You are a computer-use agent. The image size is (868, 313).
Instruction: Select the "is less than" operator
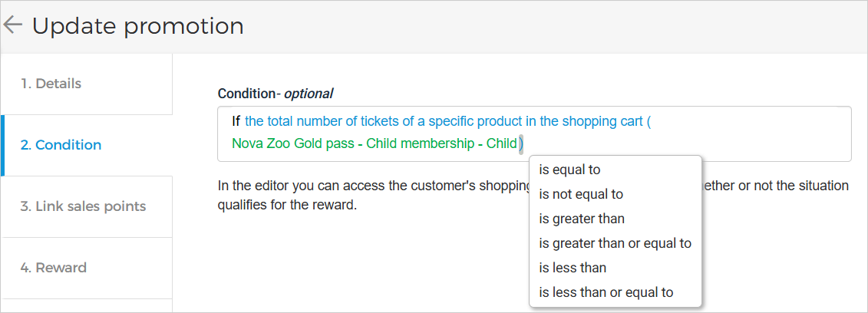(573, 268)
